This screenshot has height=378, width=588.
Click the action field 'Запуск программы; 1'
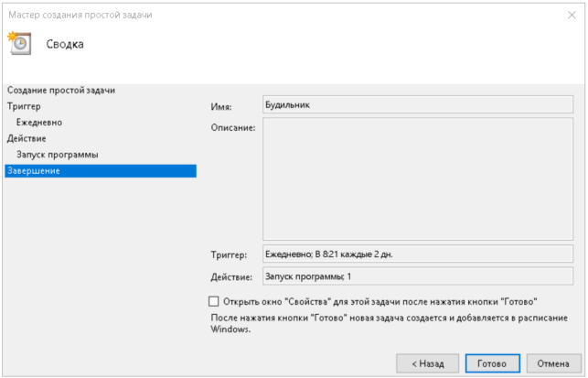pos(418,276)
